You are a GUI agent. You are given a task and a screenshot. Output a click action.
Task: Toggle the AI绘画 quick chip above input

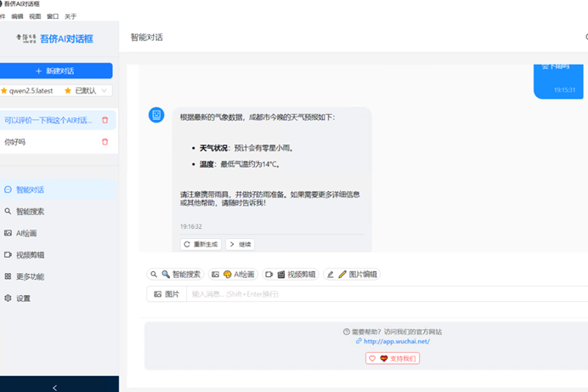(233, 275)
